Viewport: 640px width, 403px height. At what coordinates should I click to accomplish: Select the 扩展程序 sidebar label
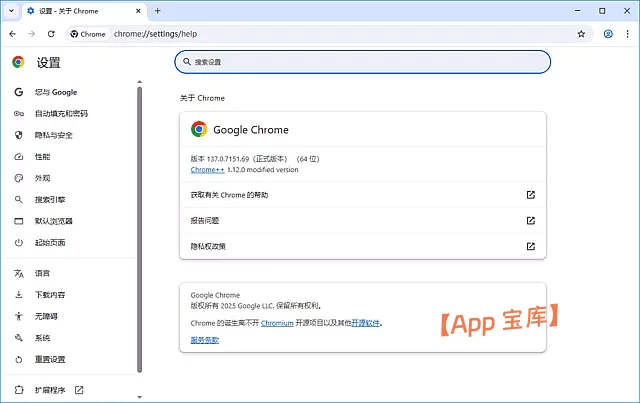tap(50, 390)
